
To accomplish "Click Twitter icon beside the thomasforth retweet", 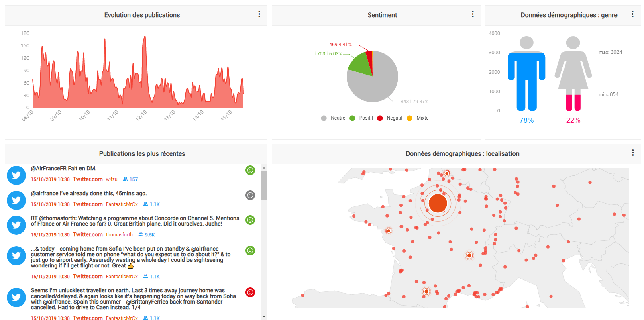I will (x=16, y=225).
